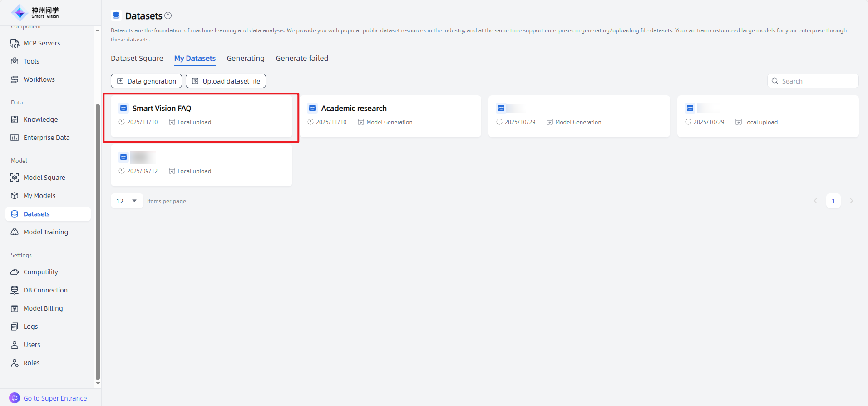The width and height of the screenshot is (868, 406).
Task: Follow the Go to Super Entrance link
Action: coord(54,398)
